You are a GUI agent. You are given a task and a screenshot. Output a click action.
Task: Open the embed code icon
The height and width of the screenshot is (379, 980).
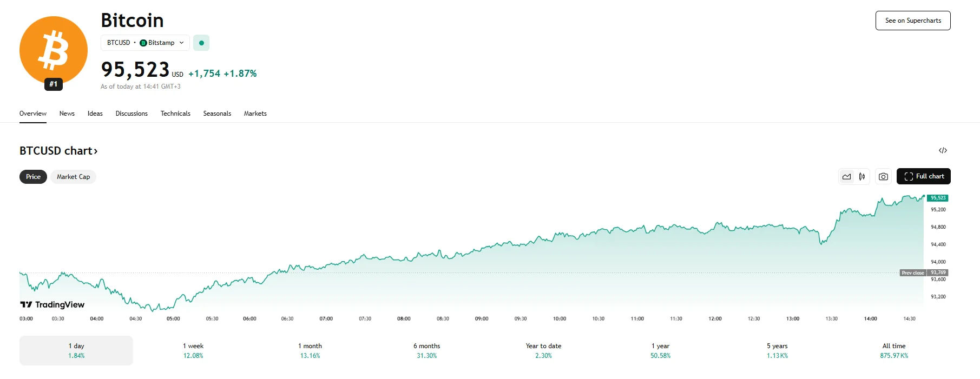pyautogui.click(x=943, y=150)
